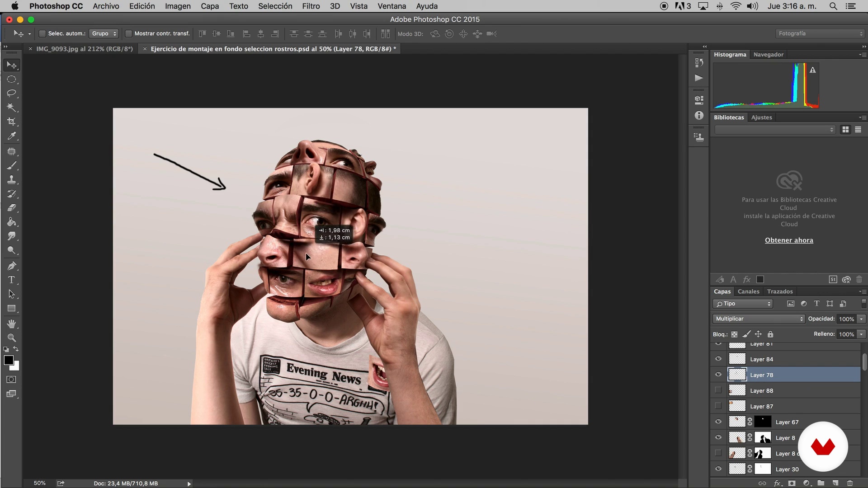Click histogram cache warning triangle
This screenshot has height=488, width=868.
(x=813, y=70)
